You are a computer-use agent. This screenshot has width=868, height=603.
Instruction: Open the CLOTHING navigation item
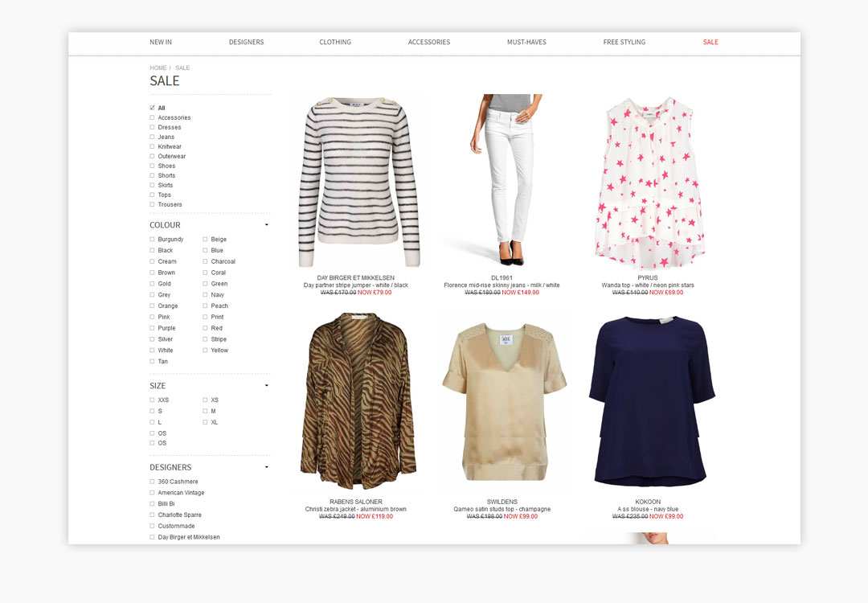coord(335,42)
